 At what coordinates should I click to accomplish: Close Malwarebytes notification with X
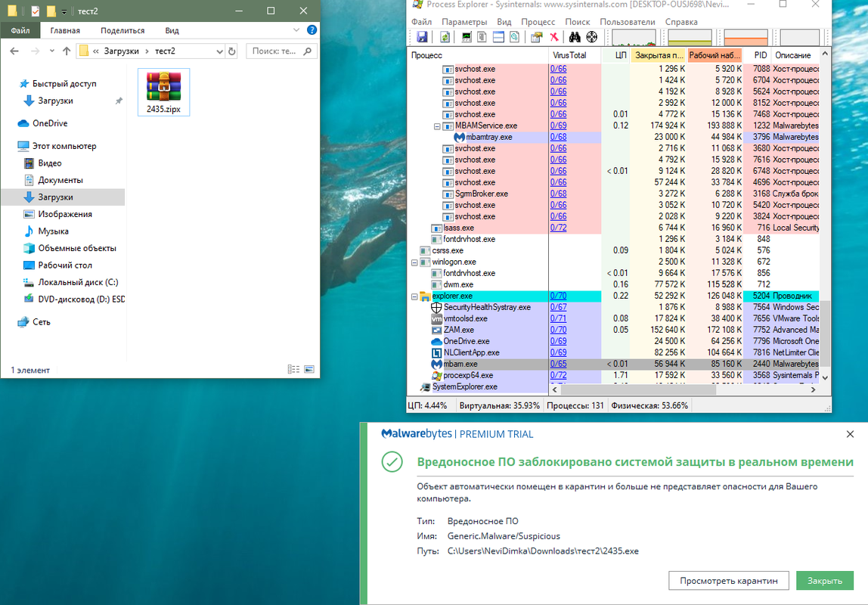point(850,434)
